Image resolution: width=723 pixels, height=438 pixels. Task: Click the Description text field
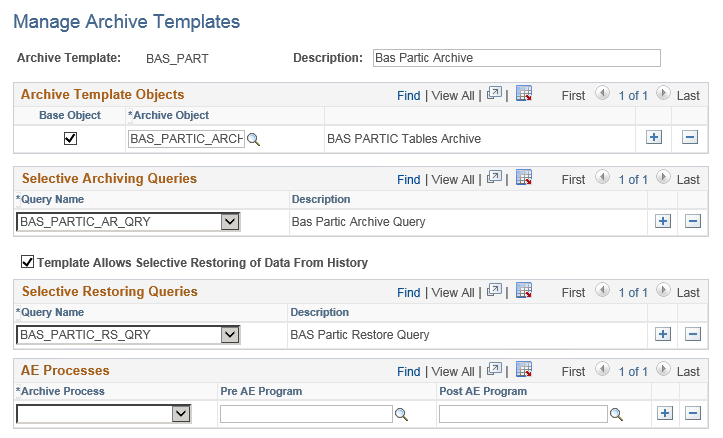tap(516, 58)
